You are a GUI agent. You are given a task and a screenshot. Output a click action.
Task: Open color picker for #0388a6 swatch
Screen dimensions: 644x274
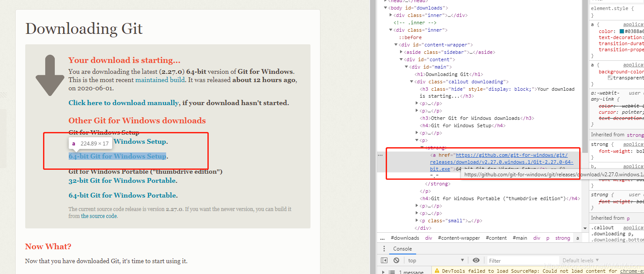tap(622, 32)
